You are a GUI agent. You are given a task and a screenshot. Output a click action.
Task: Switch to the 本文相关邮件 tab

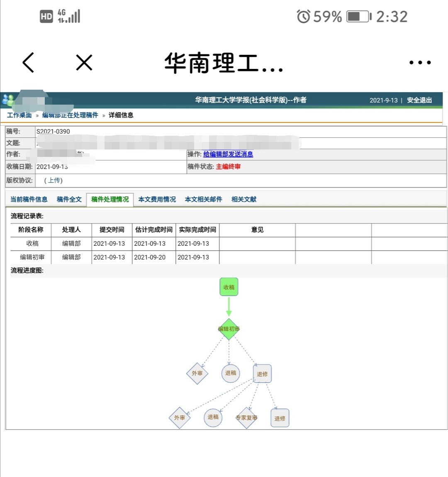point(203,199)
